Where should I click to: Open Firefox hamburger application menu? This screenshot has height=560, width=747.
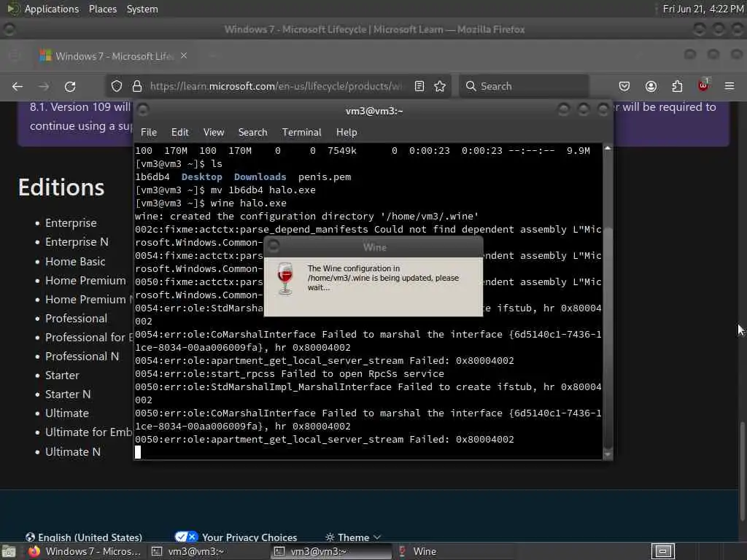coord(729,86)
